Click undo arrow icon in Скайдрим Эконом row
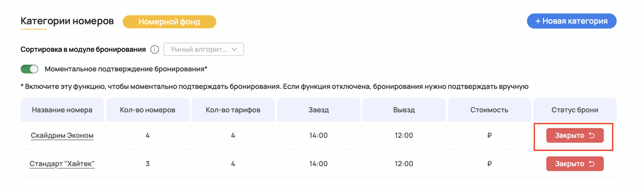Image resolution: width=644 pixels, height=186 pixels. click(x=592, y=135)
